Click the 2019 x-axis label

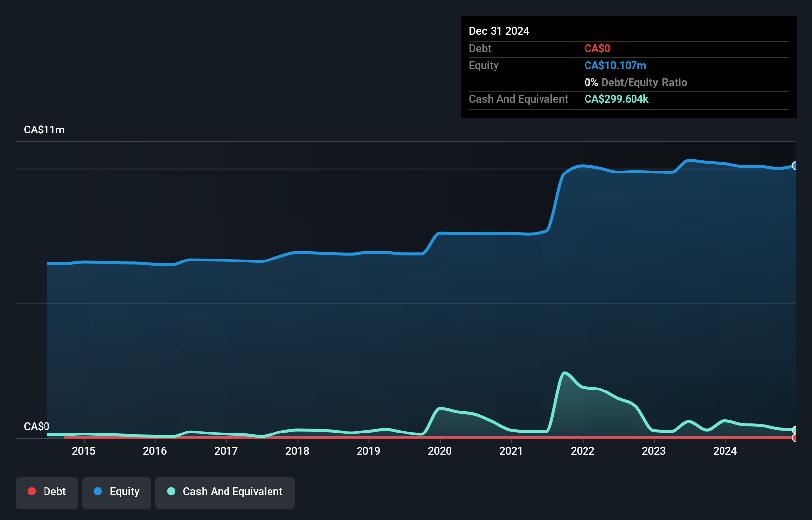368,451
